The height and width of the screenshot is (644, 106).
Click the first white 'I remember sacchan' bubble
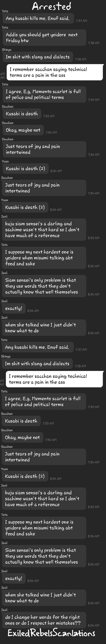54,72
